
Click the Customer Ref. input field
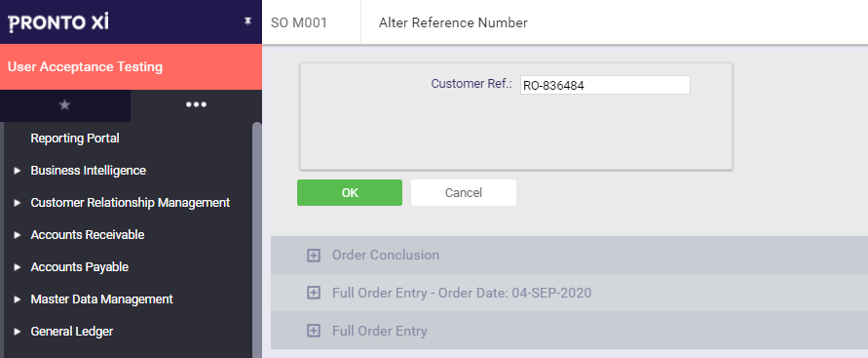605,85
